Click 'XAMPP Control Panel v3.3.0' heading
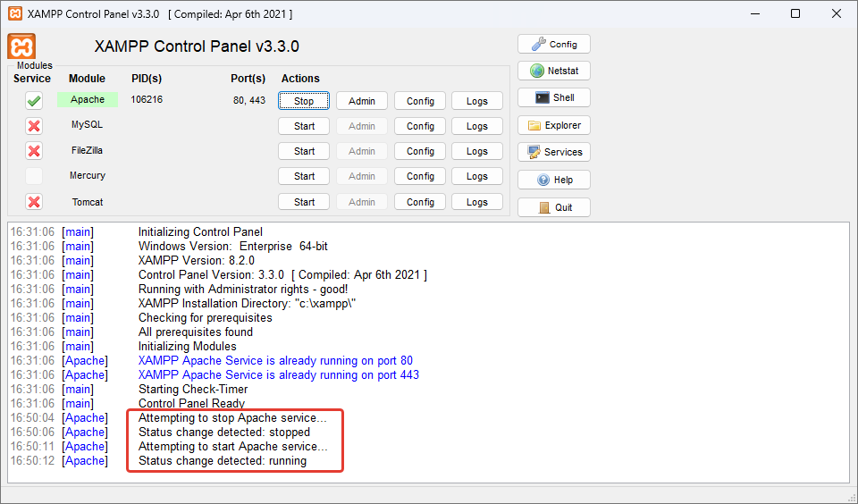 [197, 46]
